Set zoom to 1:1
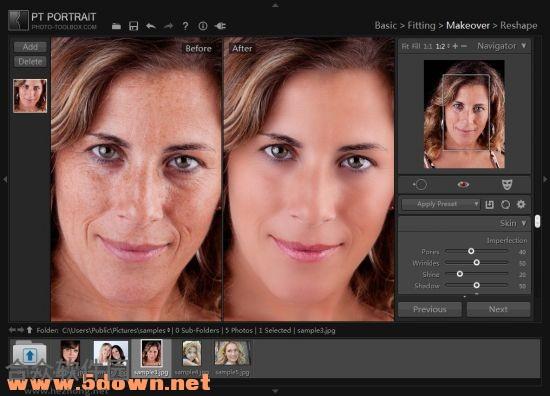 pos(428,46)
